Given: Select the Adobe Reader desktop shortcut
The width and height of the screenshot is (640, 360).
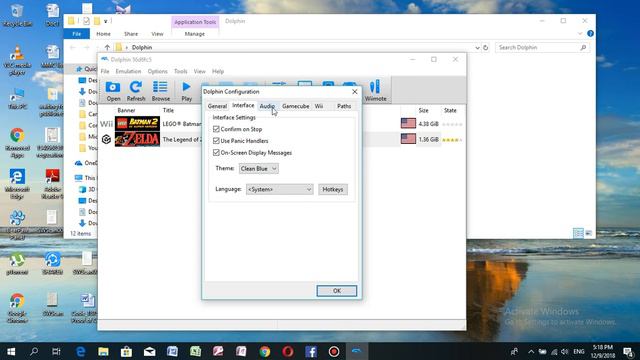Looking at the screenshot, I should tap(52, 184).
